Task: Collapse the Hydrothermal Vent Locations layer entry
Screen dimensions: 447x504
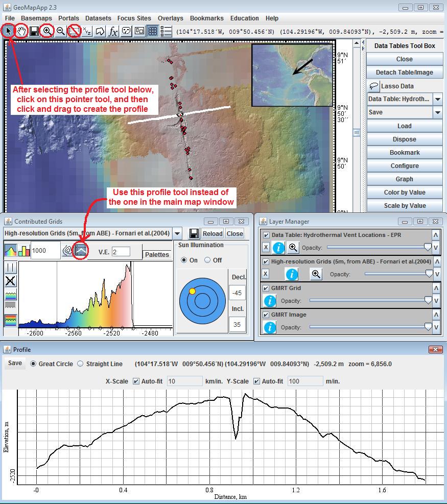Action: [436, 235]
